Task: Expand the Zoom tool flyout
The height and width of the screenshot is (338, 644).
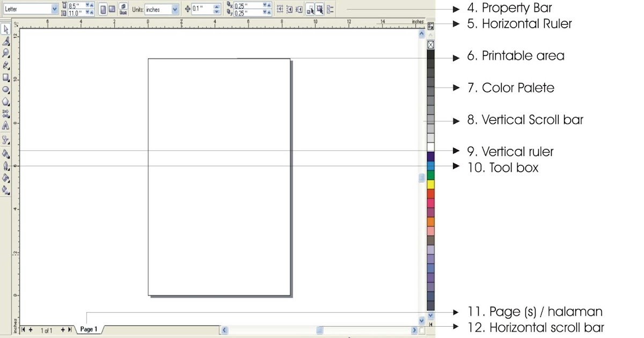Action: [8, 57]
